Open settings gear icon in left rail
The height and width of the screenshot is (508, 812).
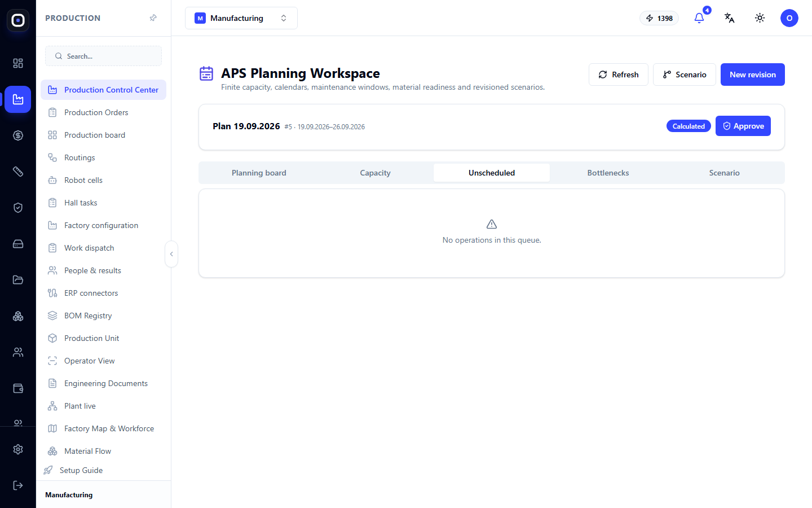pyautogui.click(x=18, y=449)
